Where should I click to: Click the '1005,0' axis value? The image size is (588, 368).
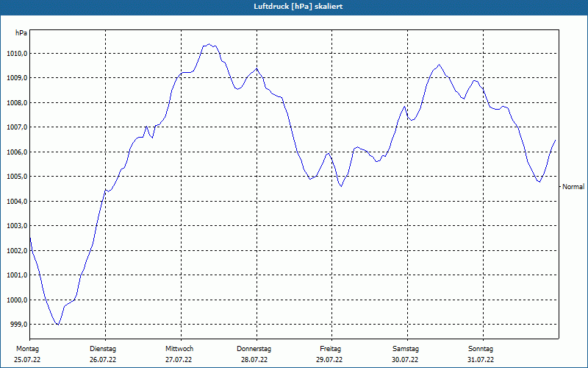click(17, 177)
